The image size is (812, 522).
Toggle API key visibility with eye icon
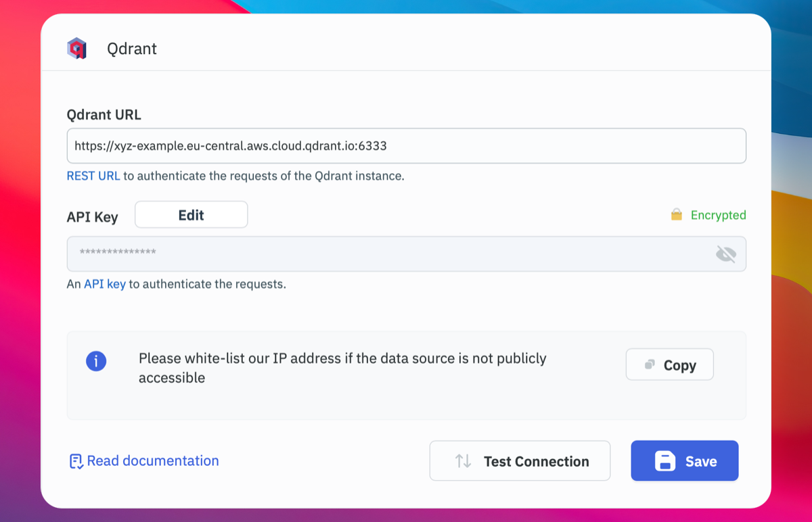[x=725, y=254]
